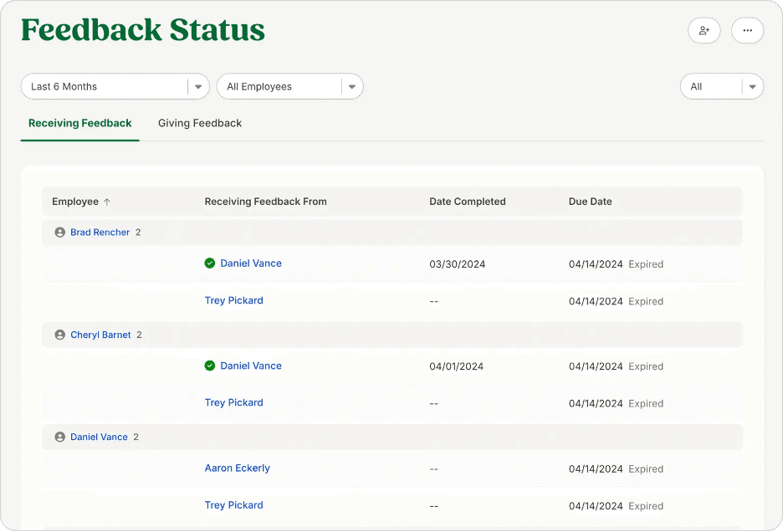Open the Aaron Eckerly link

click(x=238, y=468)
